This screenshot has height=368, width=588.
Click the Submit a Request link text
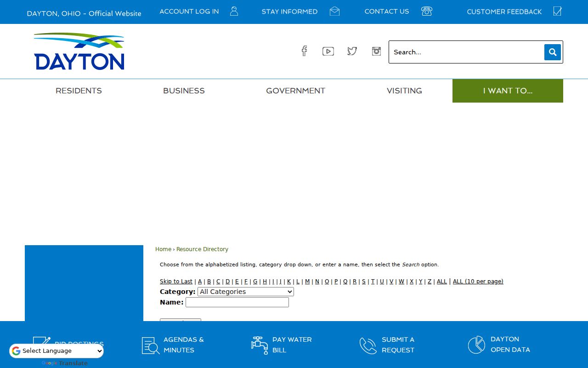398,345
